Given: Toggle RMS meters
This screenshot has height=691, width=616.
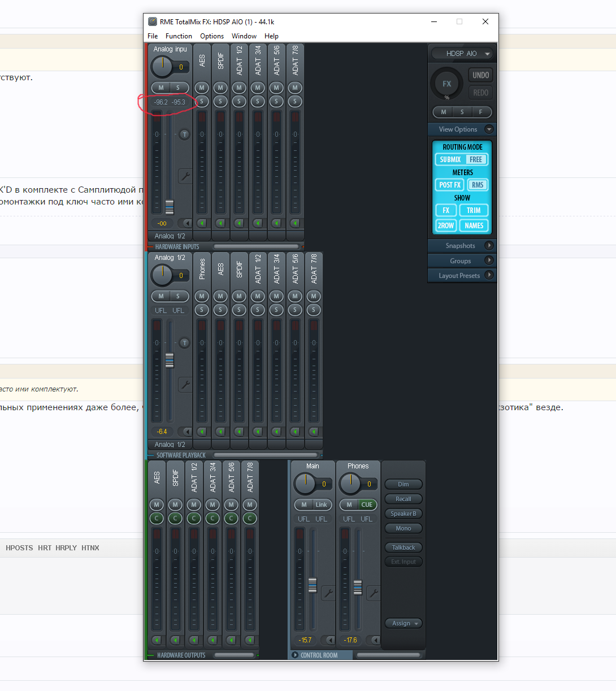Looking at the screenshot, I should (478, 185).
